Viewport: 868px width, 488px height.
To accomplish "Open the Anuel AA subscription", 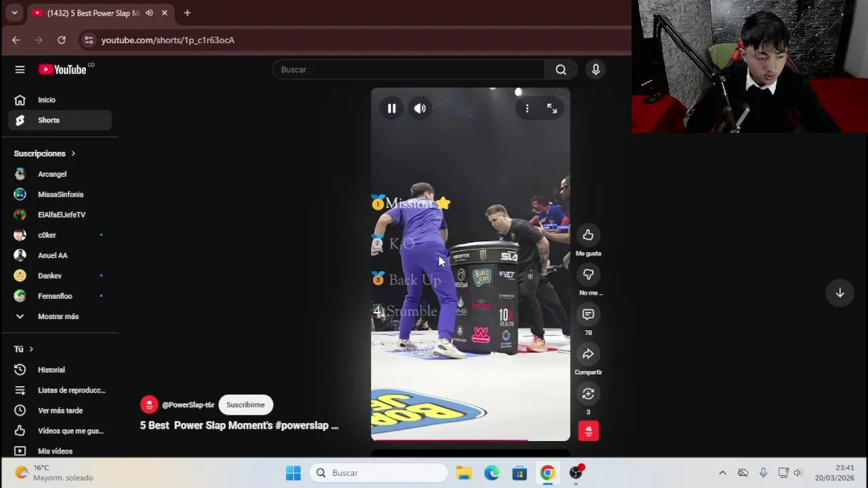I will point(60,256).
